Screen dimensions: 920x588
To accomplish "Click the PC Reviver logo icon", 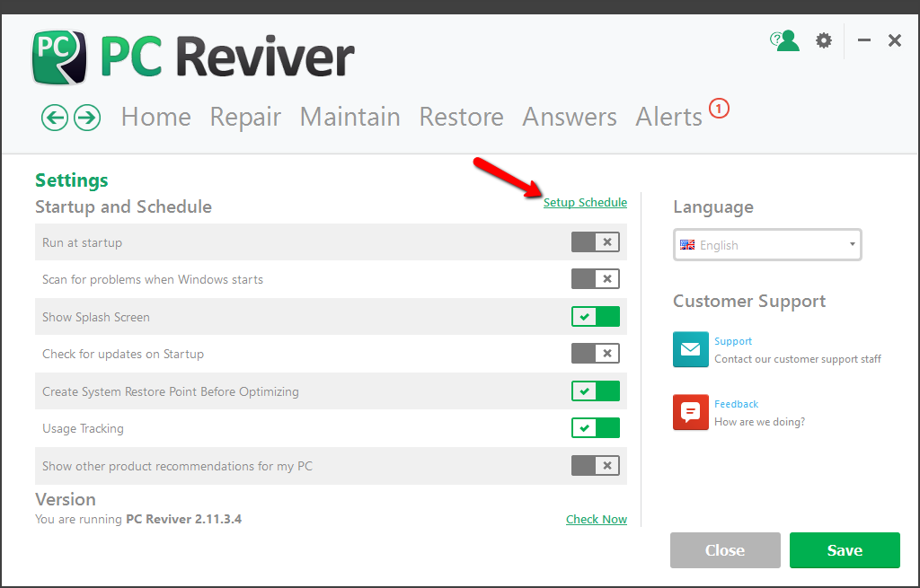I will click(59, 57).
